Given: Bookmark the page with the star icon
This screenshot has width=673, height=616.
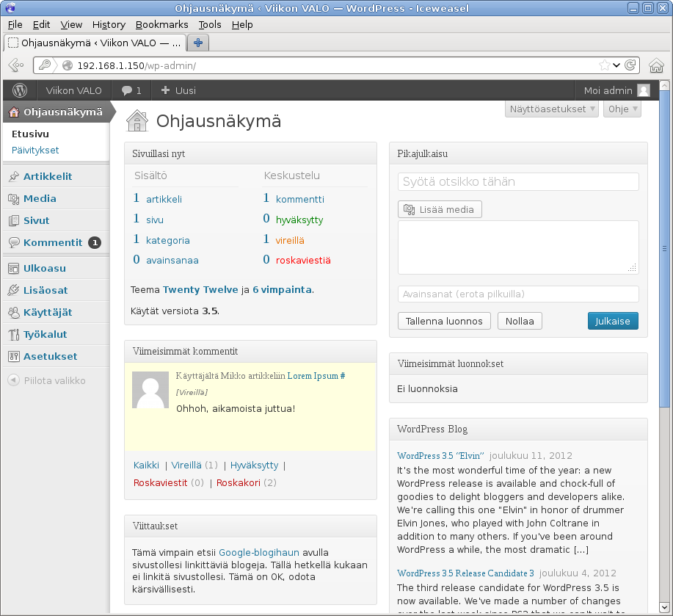Looking at the screenshot, I should click(x=604, y=65).
